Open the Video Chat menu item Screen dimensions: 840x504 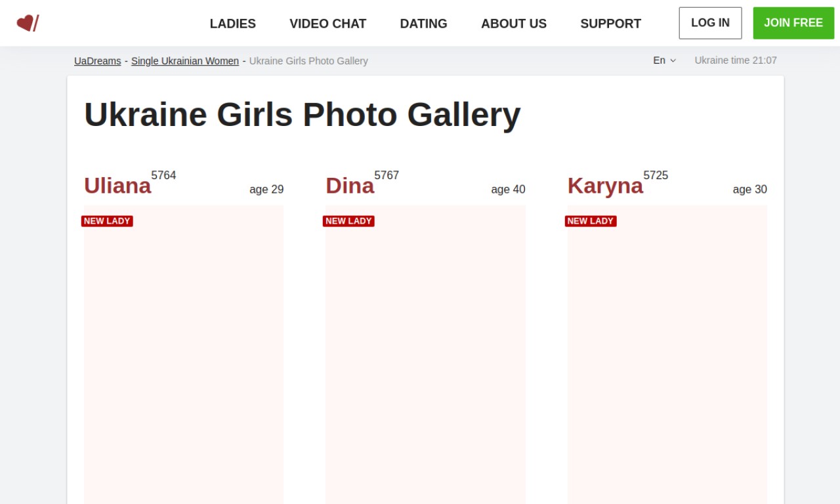point(327,24)
